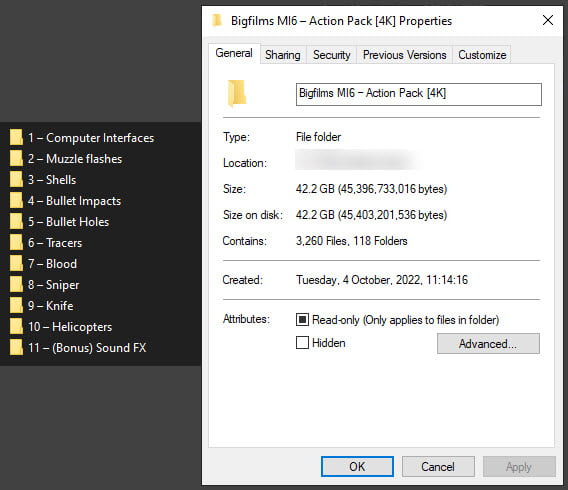Viewport: 568px width, 490px height.
Task: Select the Tracers folder icon
Action: click(x=16, y=243)
